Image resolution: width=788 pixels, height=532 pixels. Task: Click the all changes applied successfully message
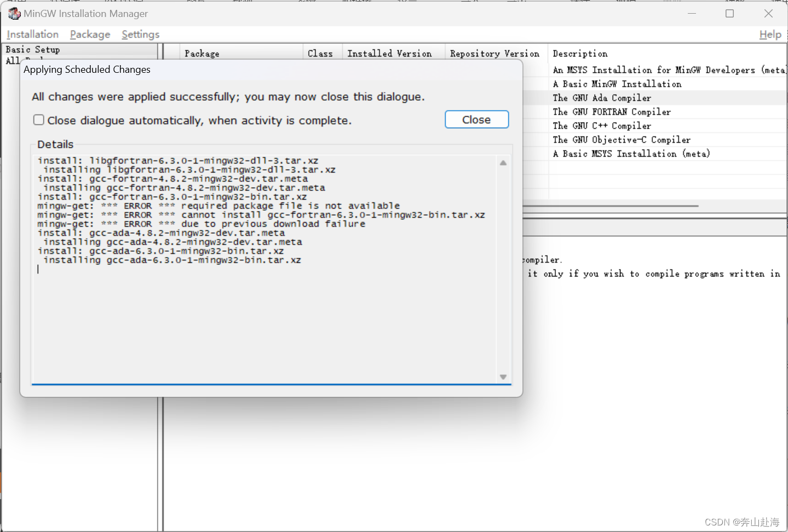click(228, 97)
